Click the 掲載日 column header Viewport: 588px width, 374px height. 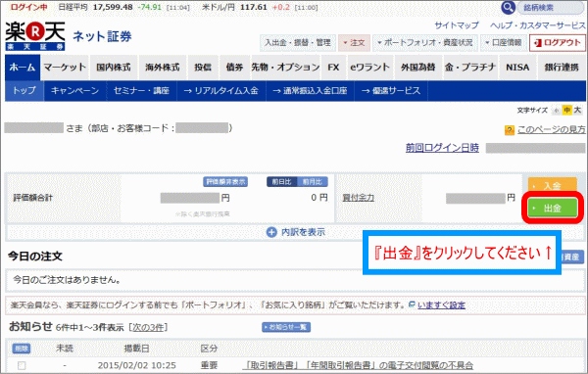coord(136,349)
